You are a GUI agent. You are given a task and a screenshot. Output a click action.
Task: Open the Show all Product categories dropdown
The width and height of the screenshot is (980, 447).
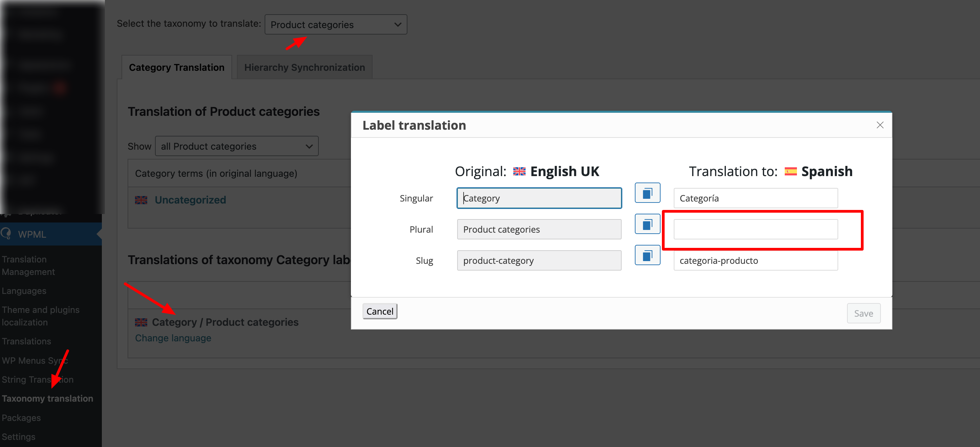click(237, 146)
